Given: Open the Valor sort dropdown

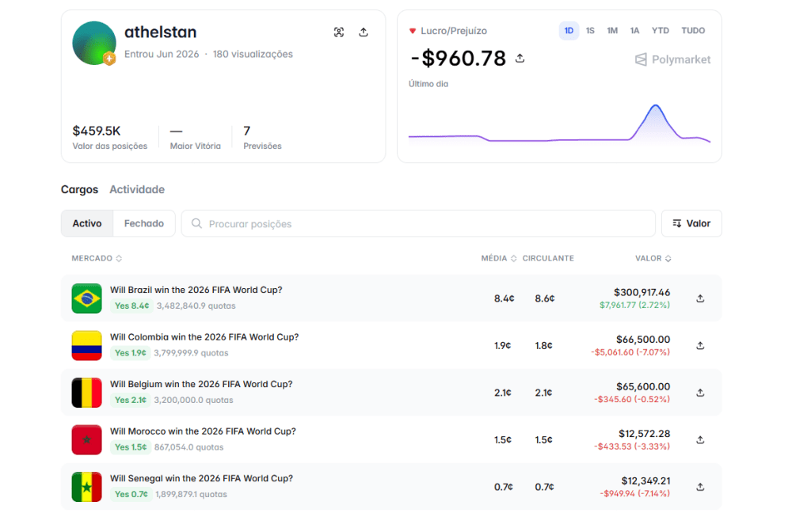Looking at the screenshot, I should 691,223.
